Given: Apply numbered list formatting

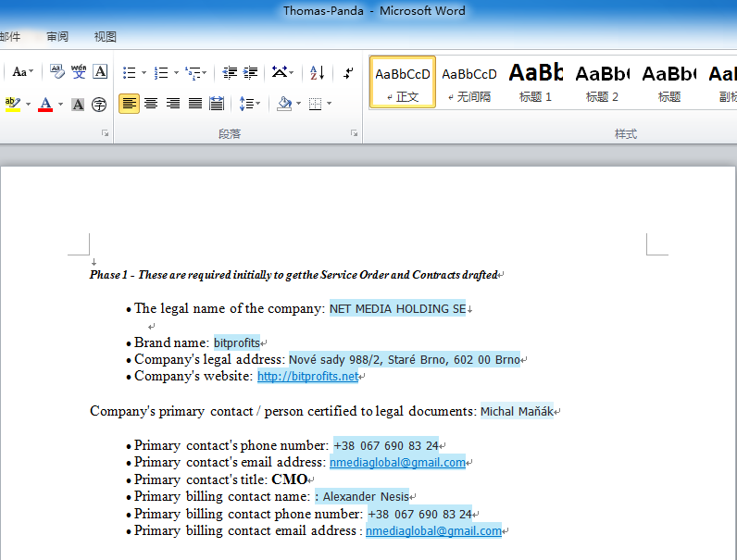Looking at the screenshot, I should (161, 73).
